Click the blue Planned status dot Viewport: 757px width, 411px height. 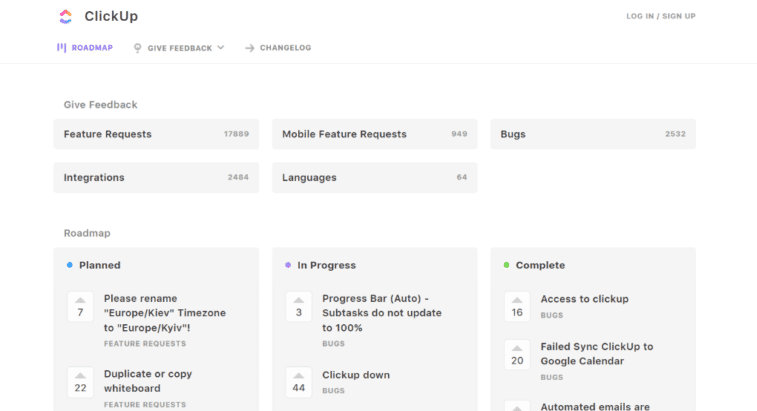click(x=70, y=265)
